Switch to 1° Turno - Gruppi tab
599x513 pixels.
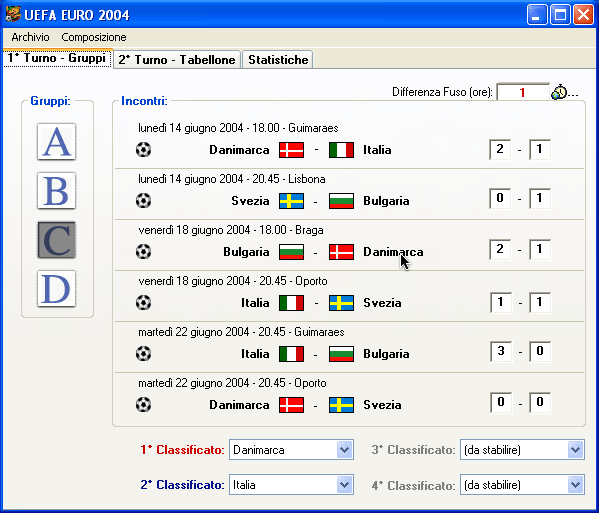tap(57, 58)
